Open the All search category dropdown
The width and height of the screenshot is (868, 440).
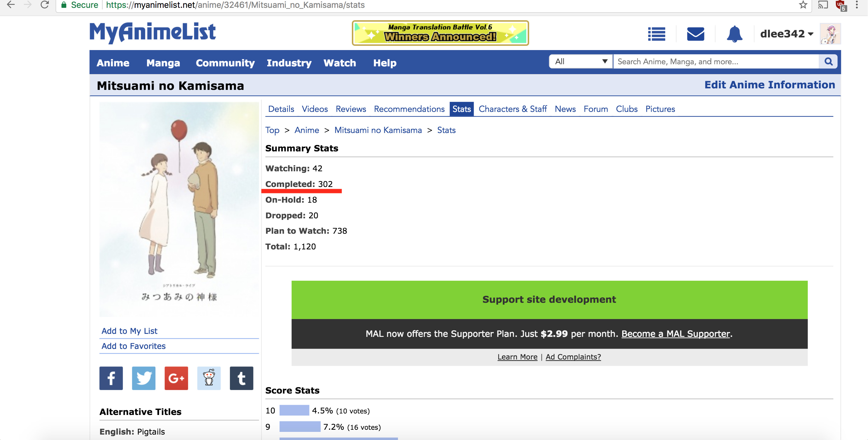581,62
